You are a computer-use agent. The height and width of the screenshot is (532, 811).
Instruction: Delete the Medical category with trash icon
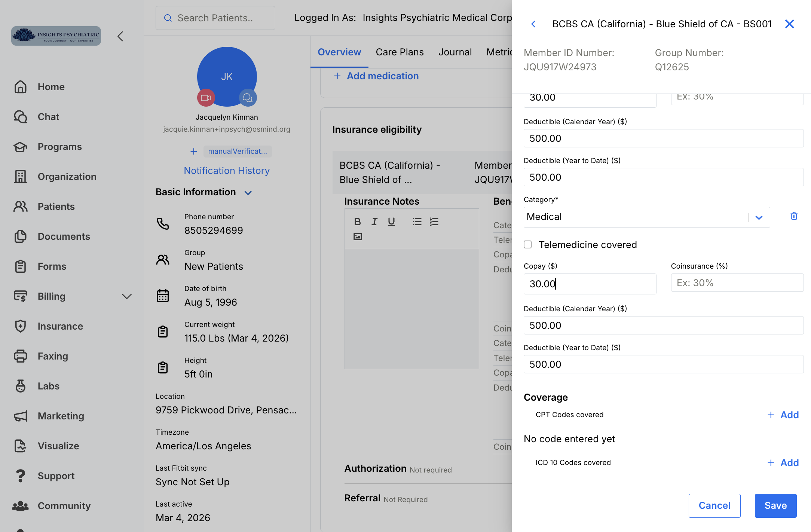tap(794, 216)
